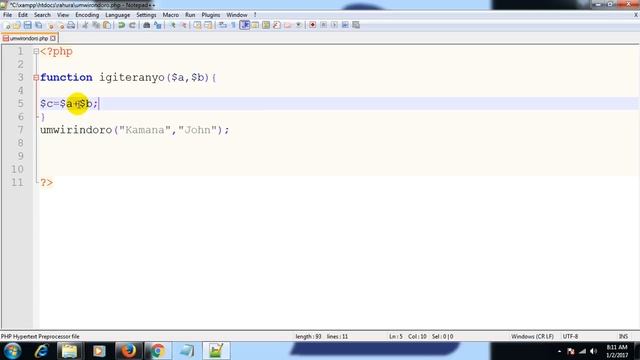640x360 pixels.
Task: Collapse the igiteranyo function fold marker
Action: click(36, 77)
